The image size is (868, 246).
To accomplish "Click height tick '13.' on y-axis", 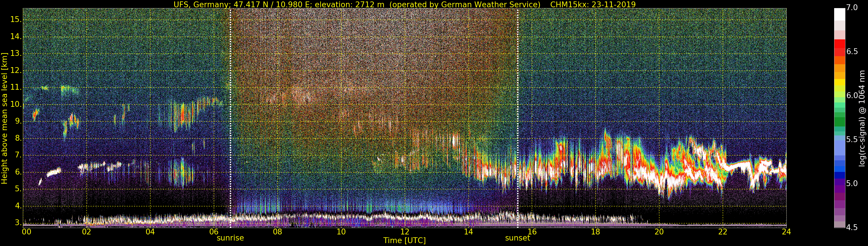I will tap(16, 54).
